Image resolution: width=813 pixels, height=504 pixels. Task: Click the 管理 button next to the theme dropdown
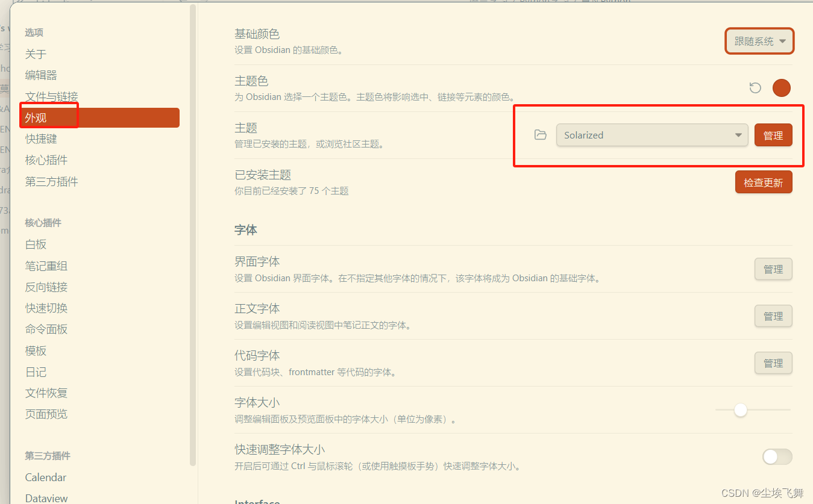[773, 135]
